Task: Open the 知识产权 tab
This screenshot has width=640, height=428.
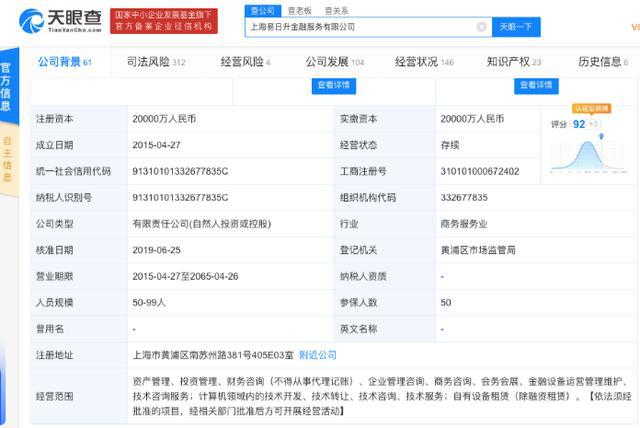Action: (x=513, y=62)
